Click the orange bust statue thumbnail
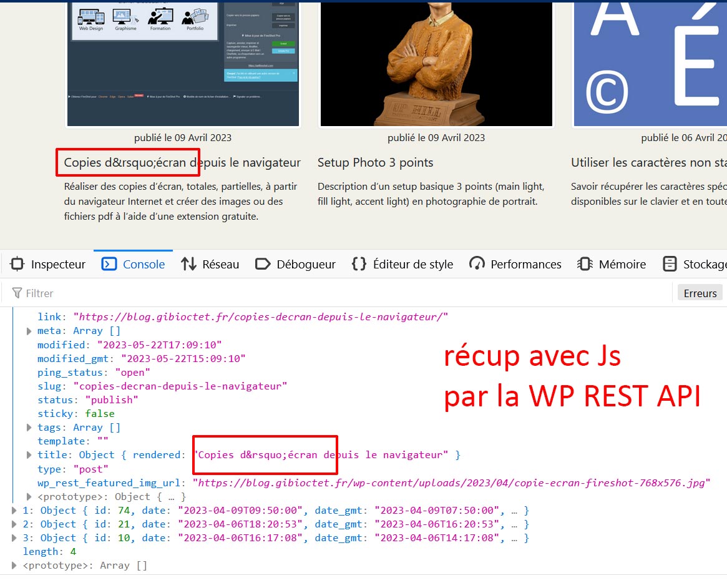 [436, 64]
